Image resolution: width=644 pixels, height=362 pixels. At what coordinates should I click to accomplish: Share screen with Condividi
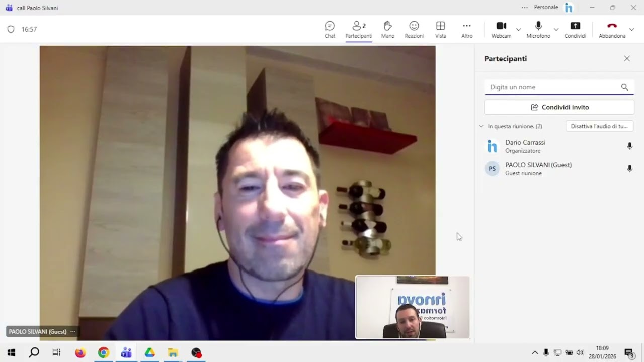(x=575, y=30)
